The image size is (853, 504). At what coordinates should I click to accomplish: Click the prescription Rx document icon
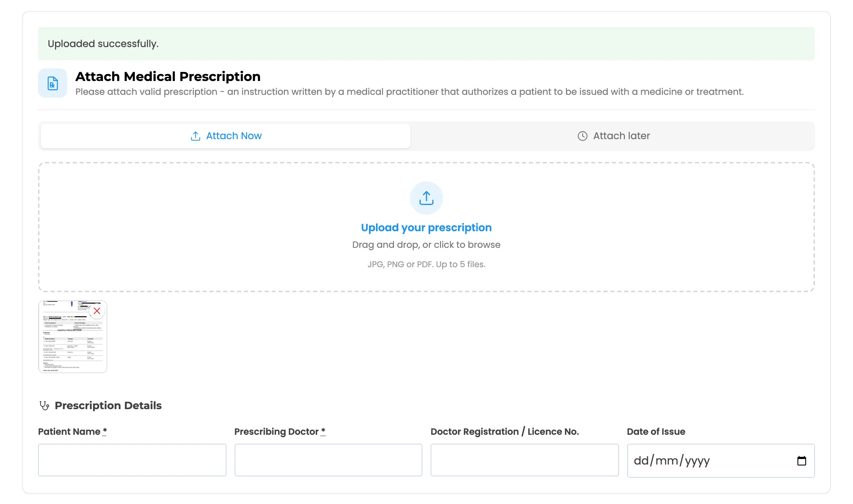[x=53, y=83]
